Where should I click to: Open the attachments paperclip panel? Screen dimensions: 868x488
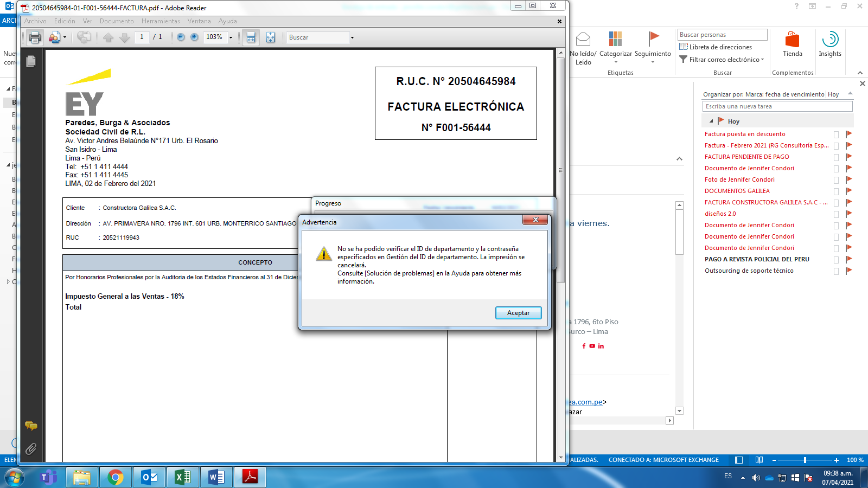[31, 448]
